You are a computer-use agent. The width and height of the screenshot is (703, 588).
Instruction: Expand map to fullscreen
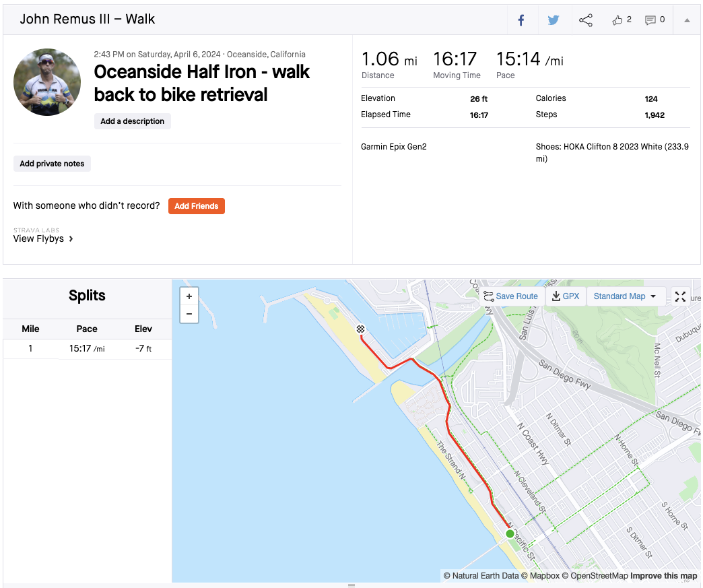[681, 296]
